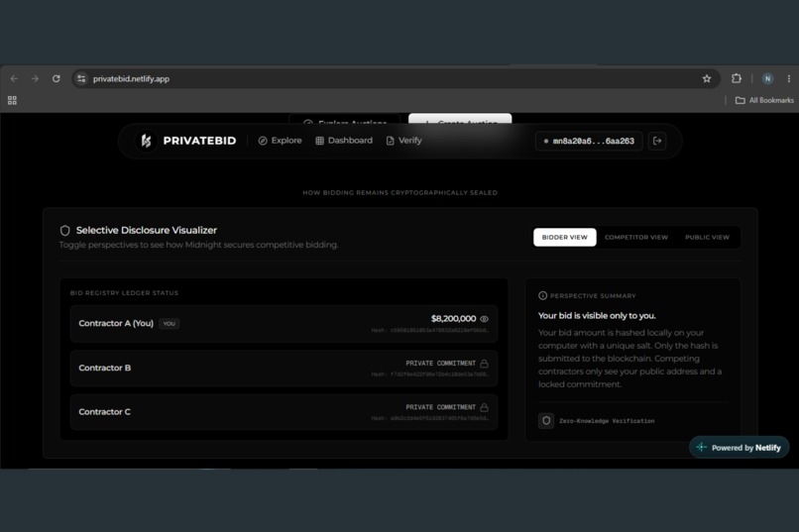Click the Zero-Knowledge Verification label

[x=607, y=421]
